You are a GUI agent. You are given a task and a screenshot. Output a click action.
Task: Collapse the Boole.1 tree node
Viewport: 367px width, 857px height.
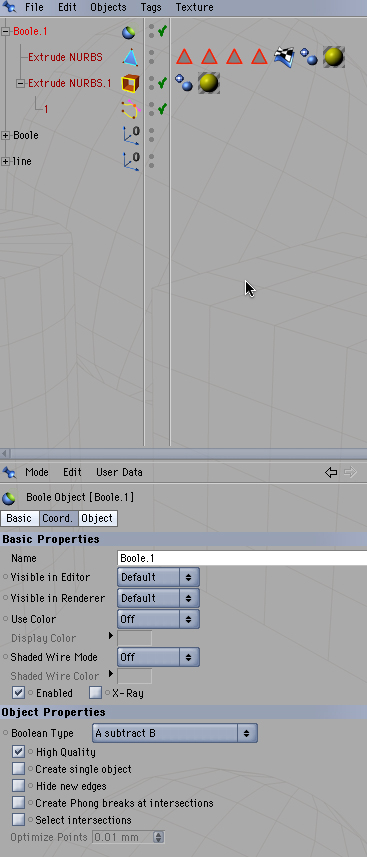[6, 32]
